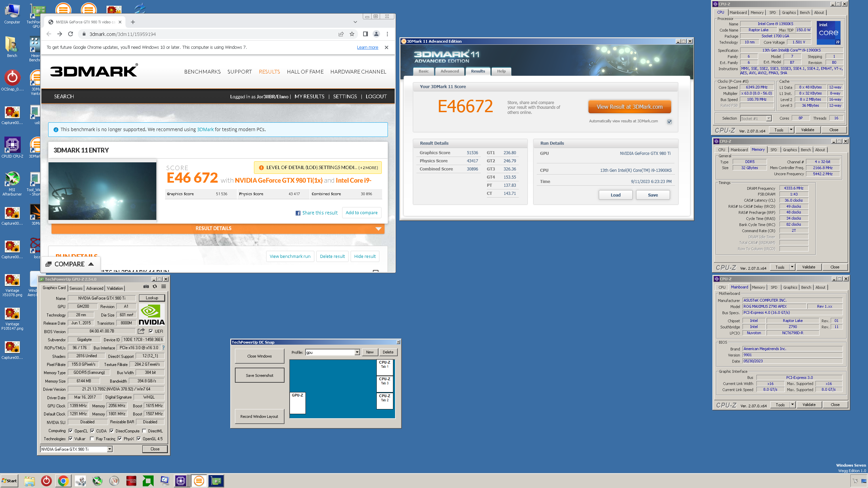Open the CPUID CPU-Z desktop icon

(12, 147)
